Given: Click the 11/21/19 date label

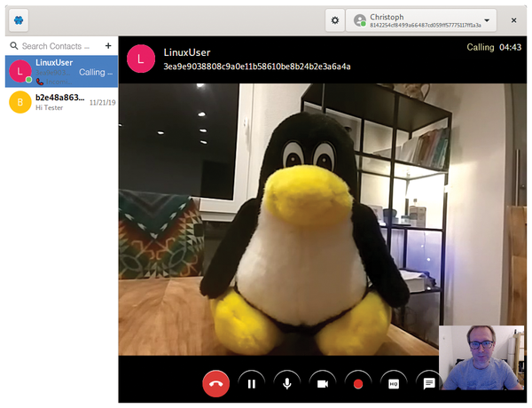Looking at the screenshot, I should coord(103,102).
